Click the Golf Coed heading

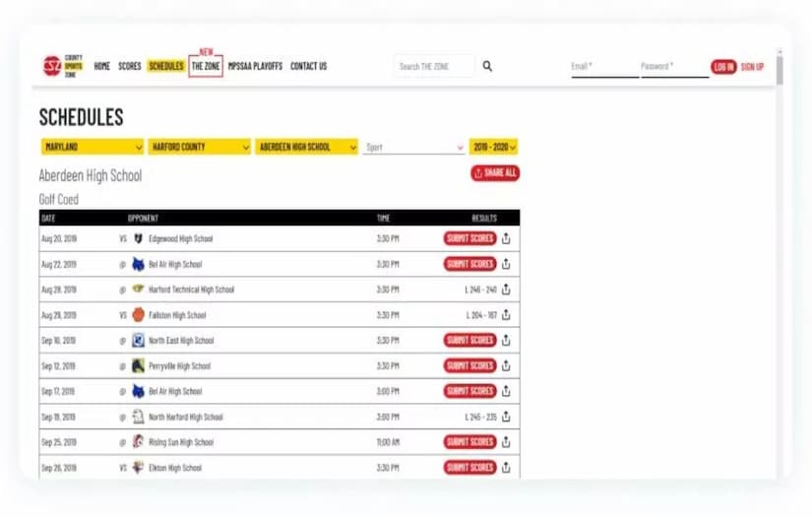point(58,200)
